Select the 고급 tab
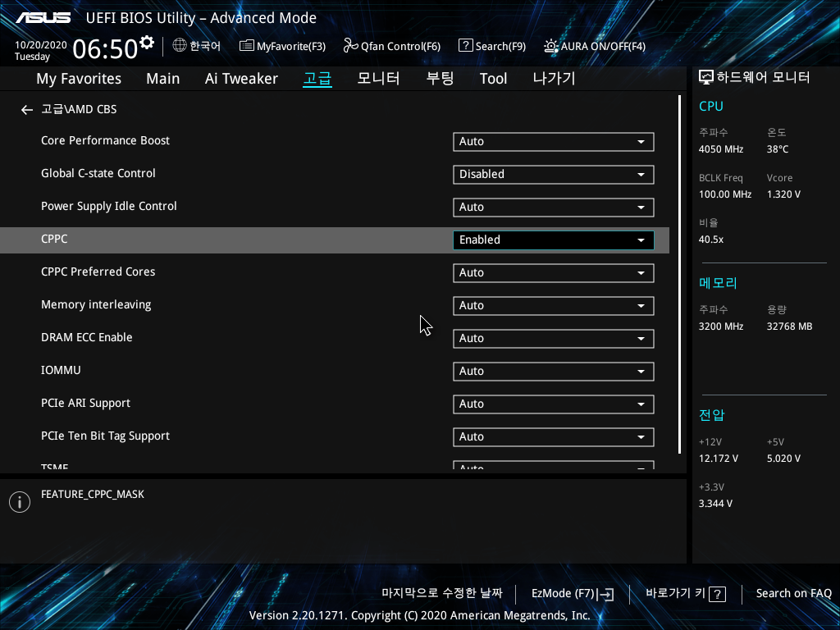Screen dimensions: 840x630 [317, 79]
